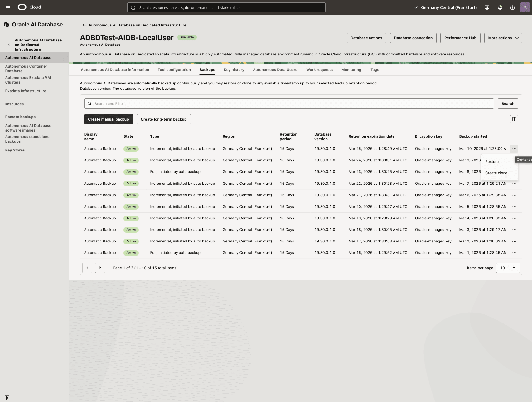Open the manage columns icon

click(514, 119)
